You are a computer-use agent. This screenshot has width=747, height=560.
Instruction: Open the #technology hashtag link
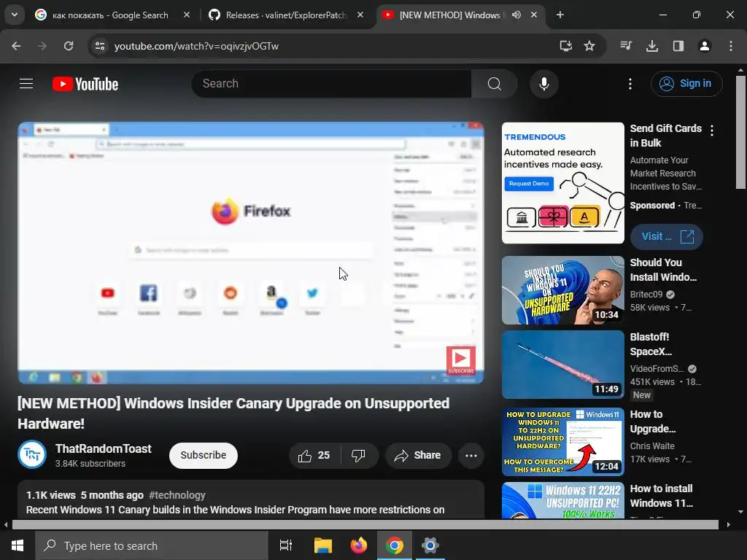click(177, 495)
